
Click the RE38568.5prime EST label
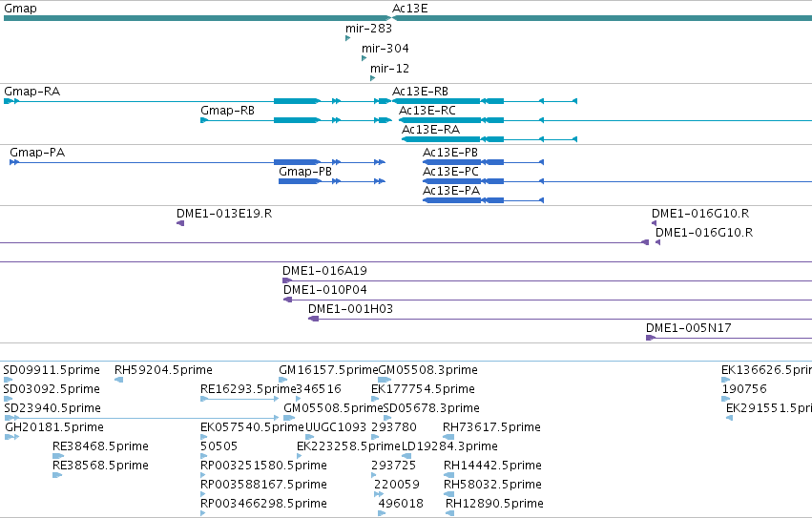click(100, 466)
